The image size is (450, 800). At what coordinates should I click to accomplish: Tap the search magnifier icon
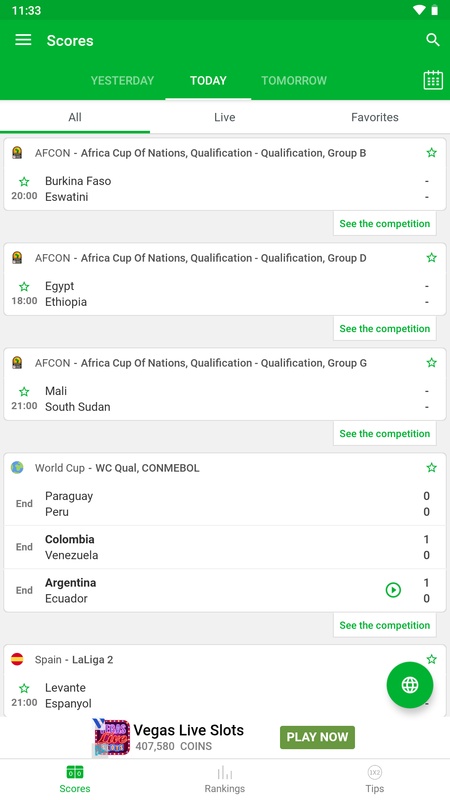tap(433, 40)
